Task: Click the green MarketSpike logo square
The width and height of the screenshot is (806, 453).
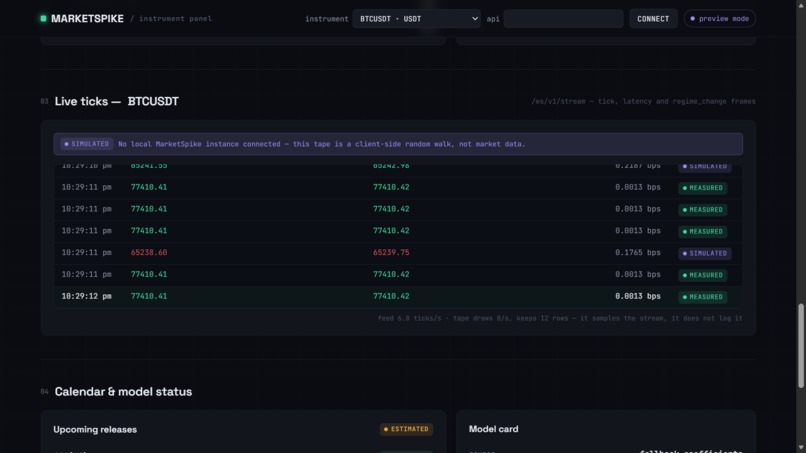Action: pos(43,19)
